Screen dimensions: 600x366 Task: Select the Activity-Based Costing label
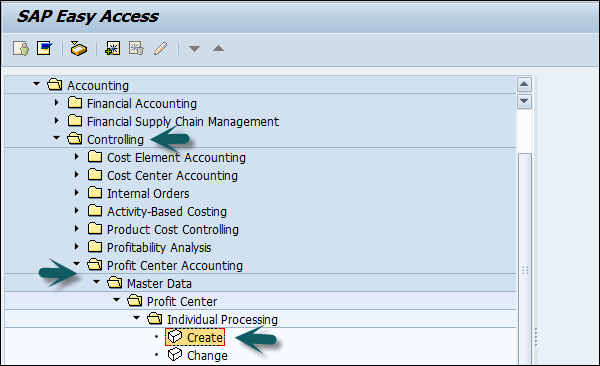click(x=167, y=212)
